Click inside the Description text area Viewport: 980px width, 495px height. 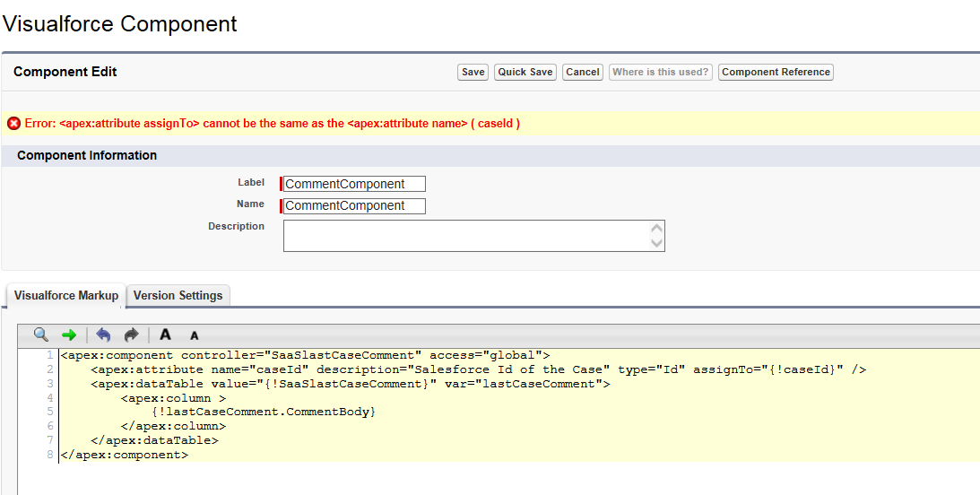[466, 236]
